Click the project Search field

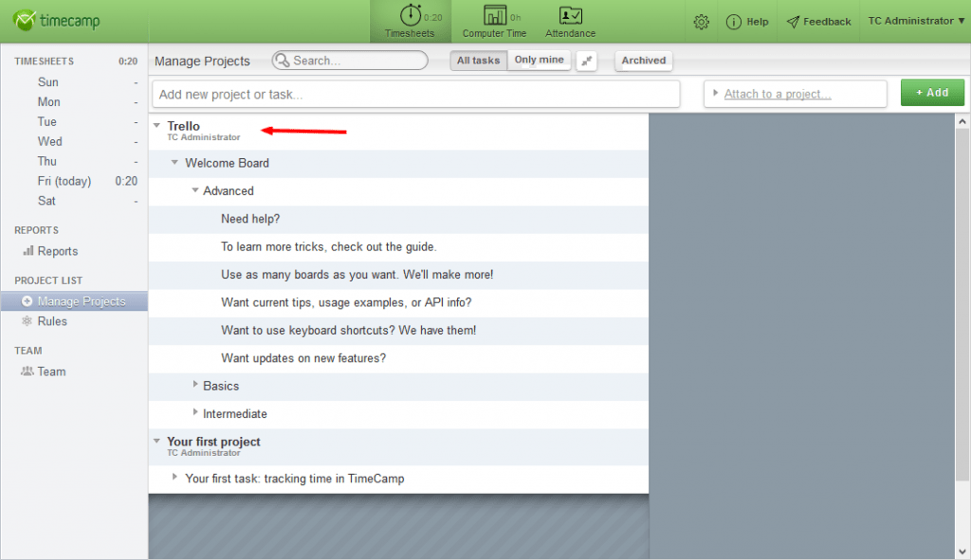pyautogui.click(x=350, y=60)
